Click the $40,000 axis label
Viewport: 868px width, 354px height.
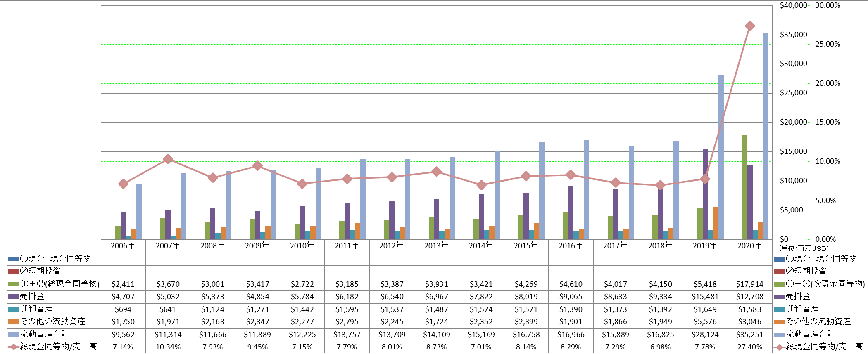[x=794, y=5]
